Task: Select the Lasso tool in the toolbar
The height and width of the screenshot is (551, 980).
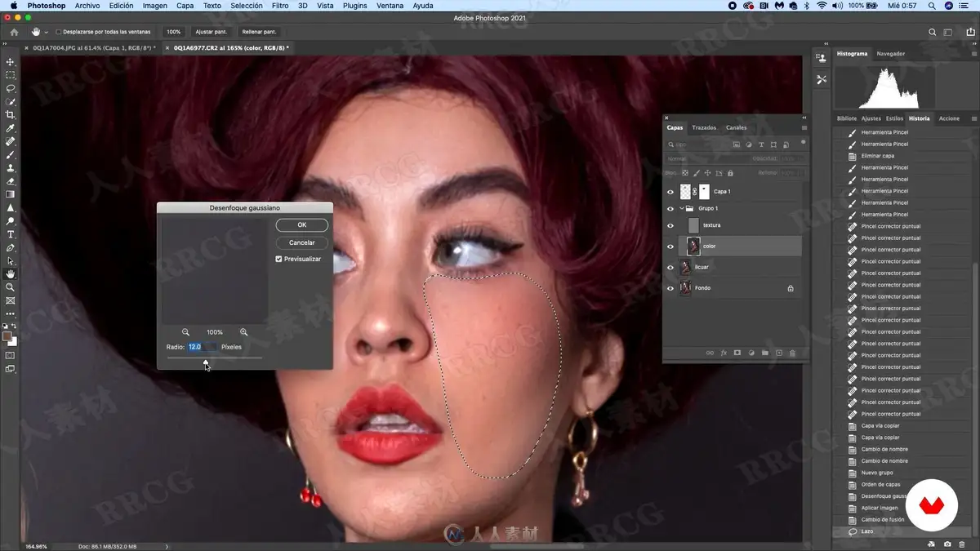Action: point(11,88)
